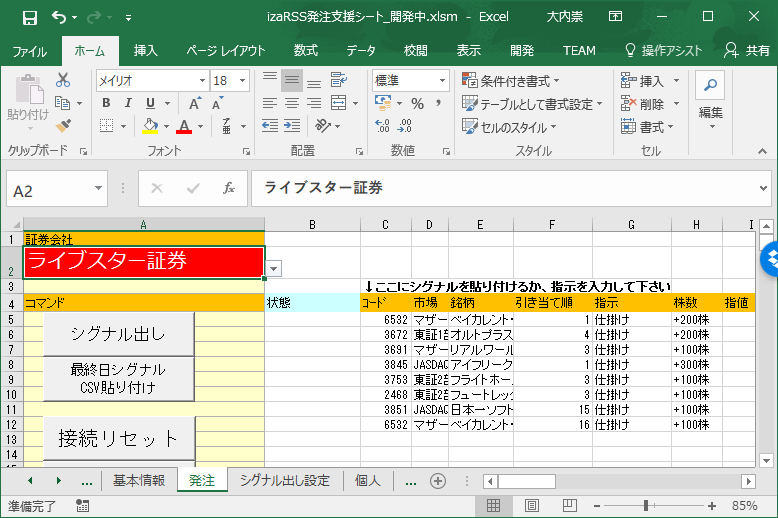Adjust the zoom slider handle

tap(646, 506)
